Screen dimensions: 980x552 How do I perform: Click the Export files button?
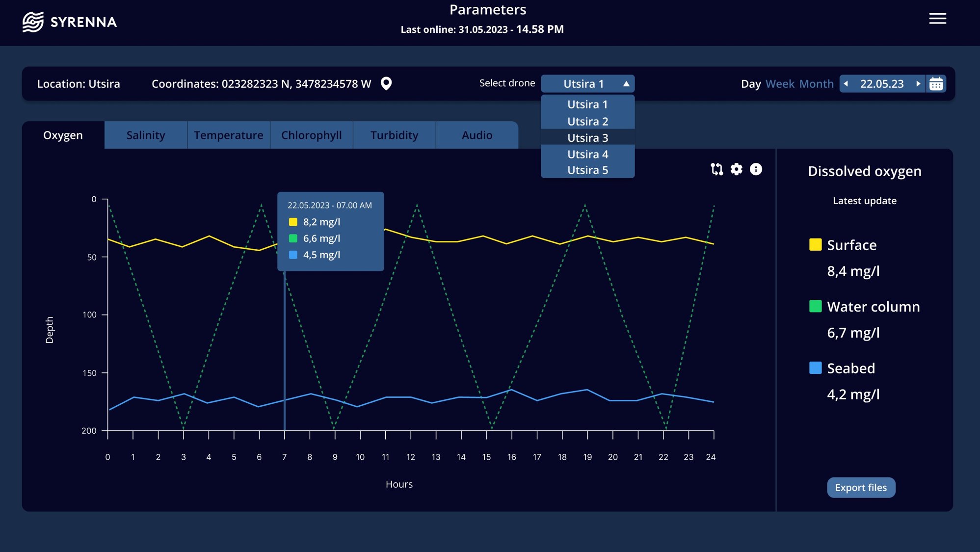[x=861, y=488]
